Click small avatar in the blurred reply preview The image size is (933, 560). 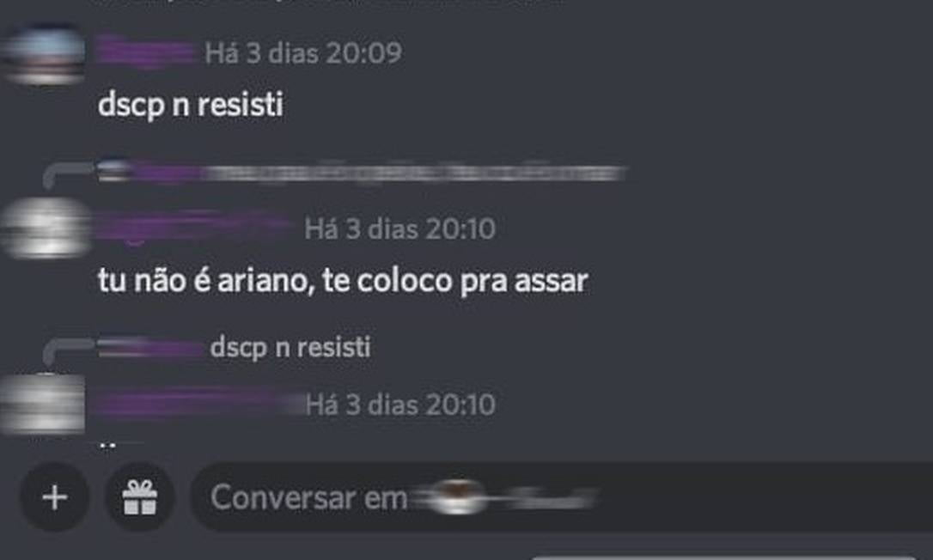[114, 172]
